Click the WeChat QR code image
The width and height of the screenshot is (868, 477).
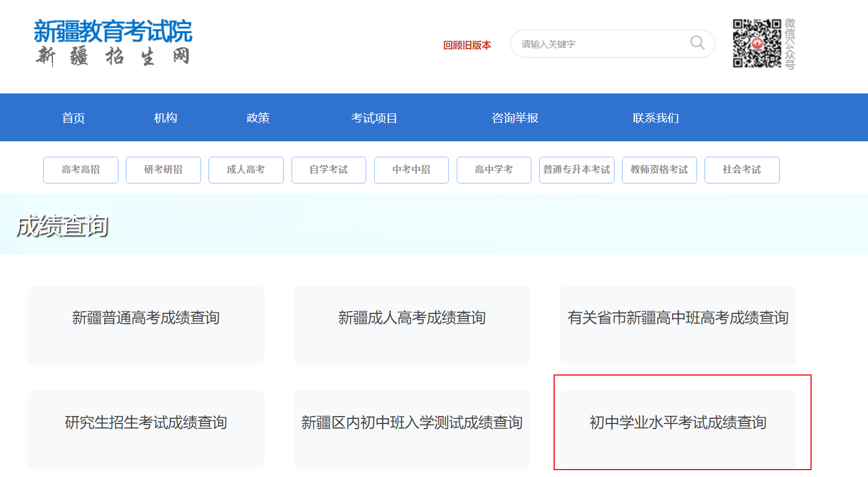tap(756, 44)
